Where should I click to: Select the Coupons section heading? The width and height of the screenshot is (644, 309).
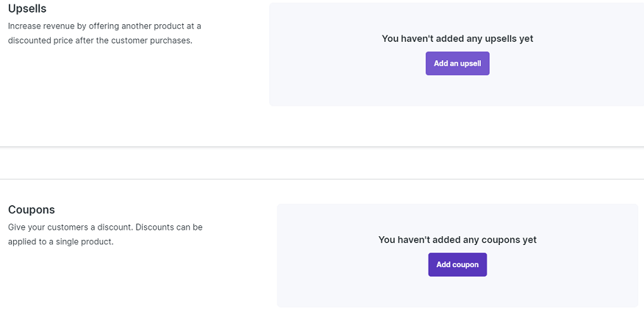click(32, 210)
